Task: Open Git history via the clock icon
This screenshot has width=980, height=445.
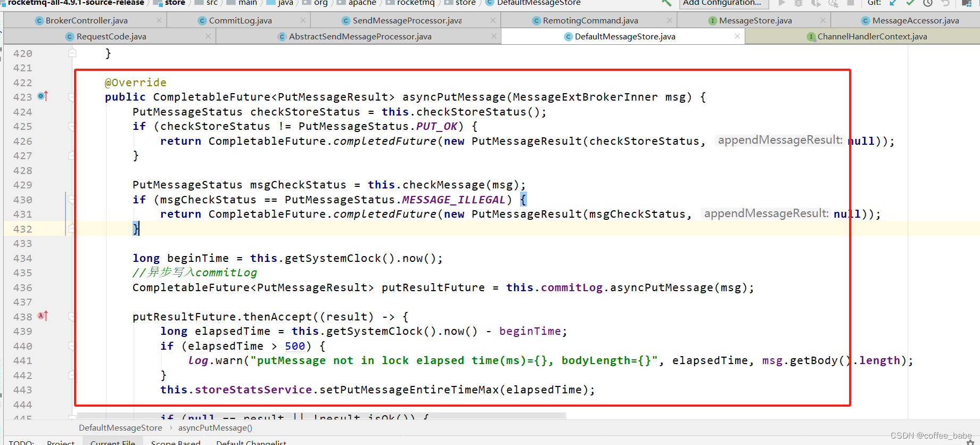Action: 928,3
